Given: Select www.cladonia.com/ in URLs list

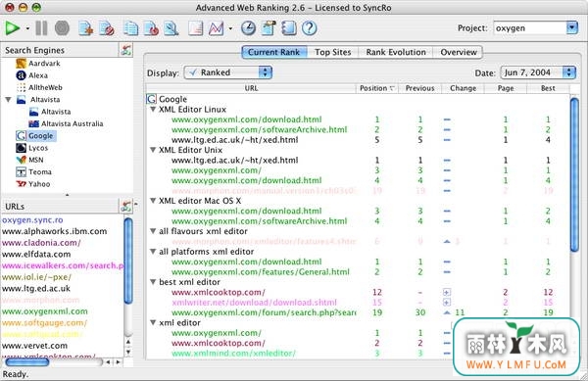Looking at the screenshot, I should tap(41, 243).
